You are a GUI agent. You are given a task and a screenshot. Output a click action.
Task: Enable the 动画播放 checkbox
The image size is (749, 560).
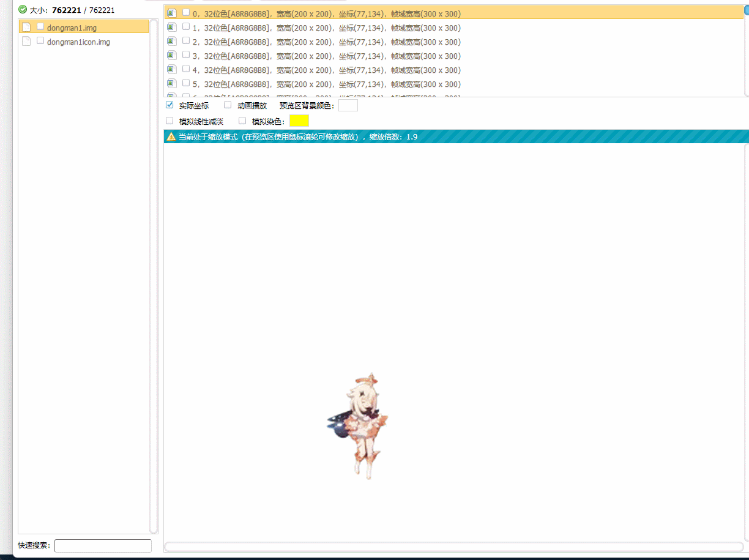(x=228, y=105)
